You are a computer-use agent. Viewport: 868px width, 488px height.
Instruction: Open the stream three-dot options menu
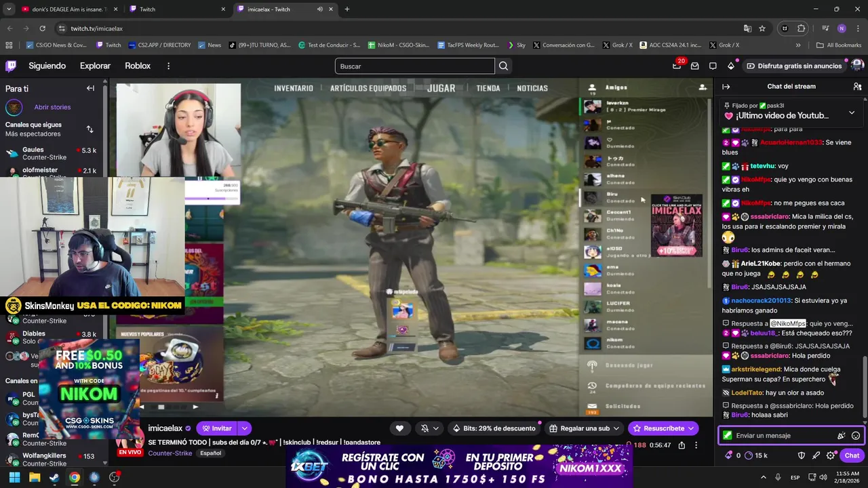(x=696, y=445)
